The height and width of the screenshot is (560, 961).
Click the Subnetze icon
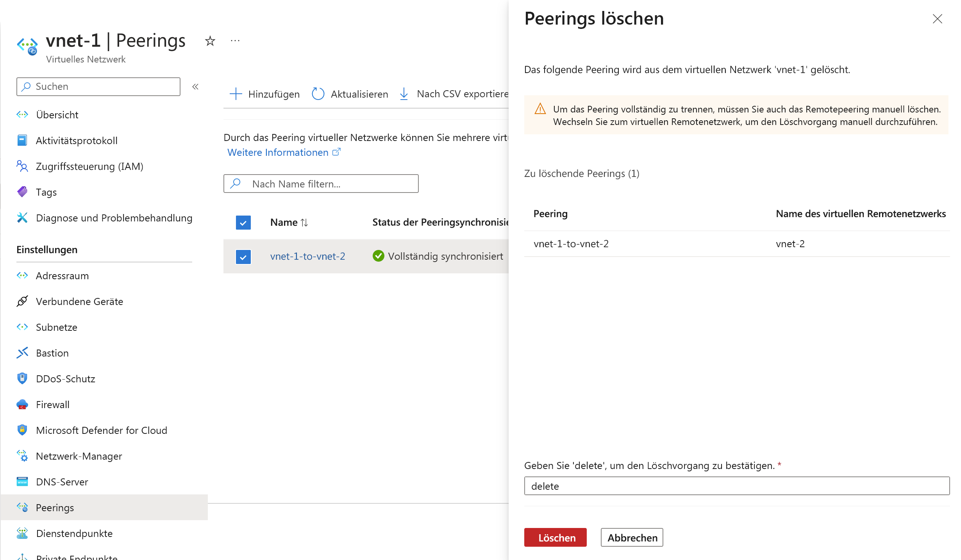pos(22,327)
